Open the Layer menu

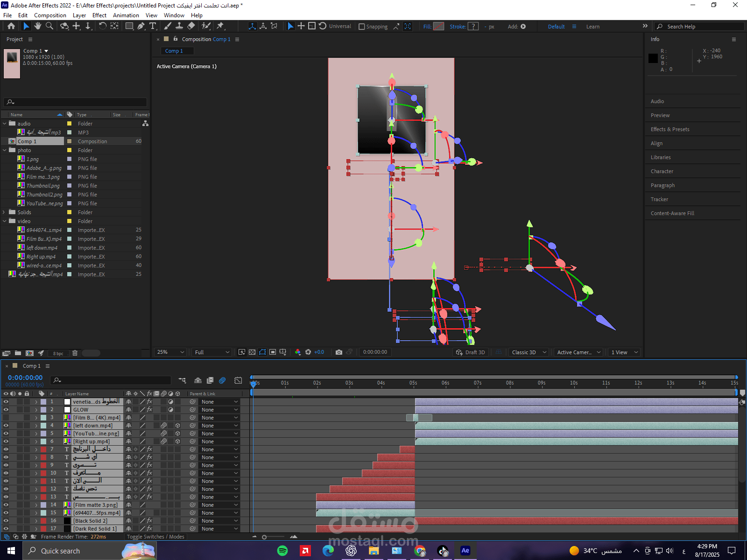[79, 15]
